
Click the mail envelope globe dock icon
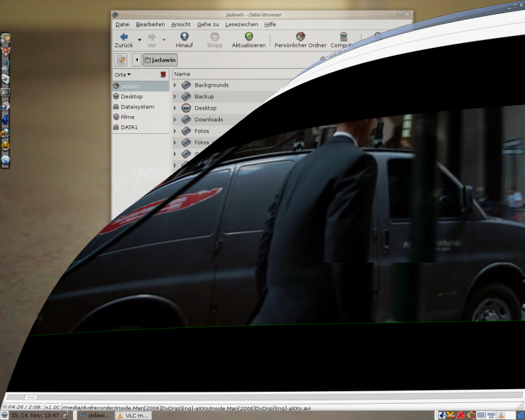click(5, 106)
